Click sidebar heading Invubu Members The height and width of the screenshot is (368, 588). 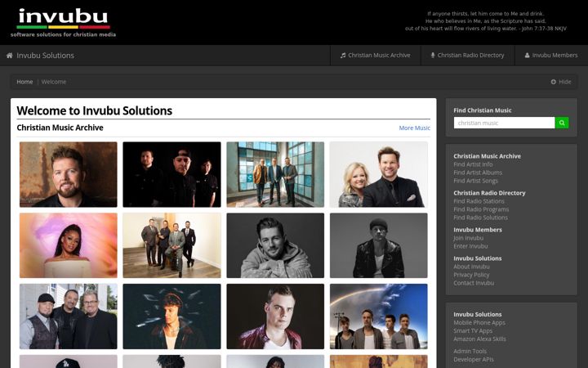point(478,230)
